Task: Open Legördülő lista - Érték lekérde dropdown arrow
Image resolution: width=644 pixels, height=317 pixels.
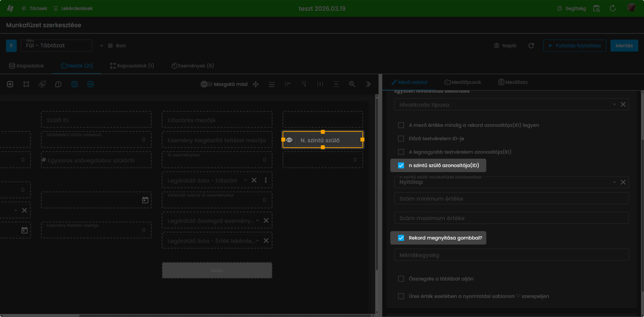Action: pyautogui.click(x=257, y=241)
